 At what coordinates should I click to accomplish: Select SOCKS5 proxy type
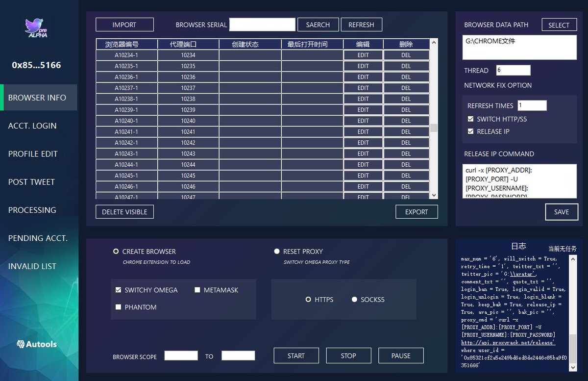(x=354, y=299)
